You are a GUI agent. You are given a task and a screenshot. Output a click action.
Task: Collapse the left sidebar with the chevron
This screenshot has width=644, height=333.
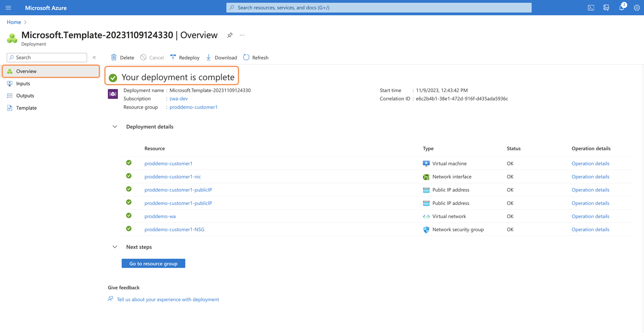[x=94, y=57]
